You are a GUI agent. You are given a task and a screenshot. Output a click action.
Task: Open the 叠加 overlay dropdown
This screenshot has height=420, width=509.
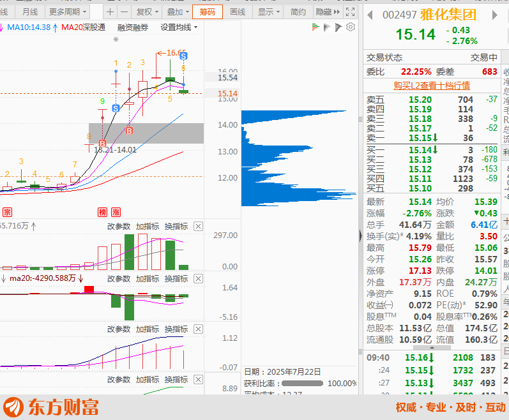click(x=178, y=12)
